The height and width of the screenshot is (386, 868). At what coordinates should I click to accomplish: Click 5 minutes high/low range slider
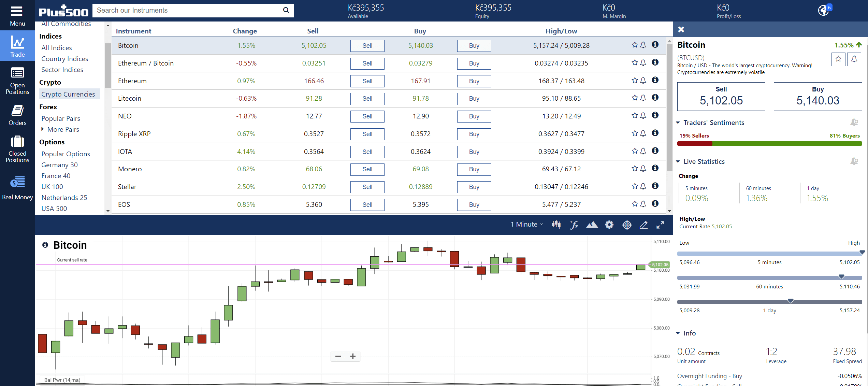[769, 254]
